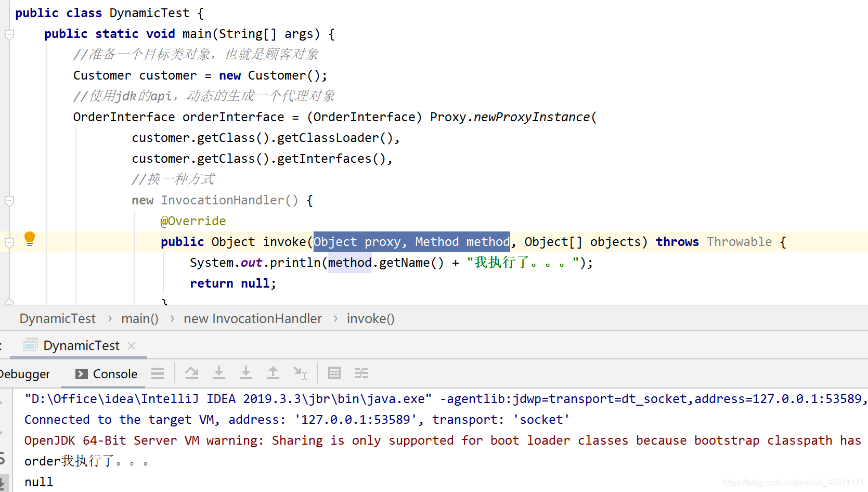Click DynamicTest in the breadcrumb bar

(x=58, y=319)
